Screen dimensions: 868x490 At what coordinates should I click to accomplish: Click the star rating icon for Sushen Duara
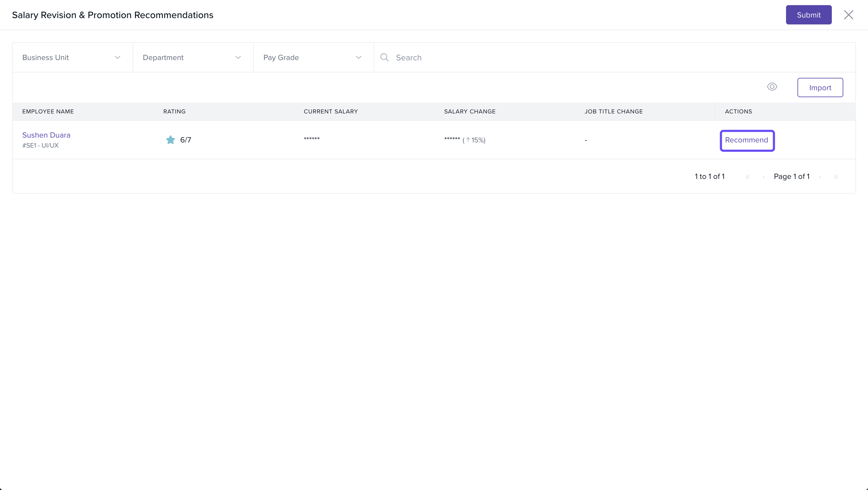171,140
